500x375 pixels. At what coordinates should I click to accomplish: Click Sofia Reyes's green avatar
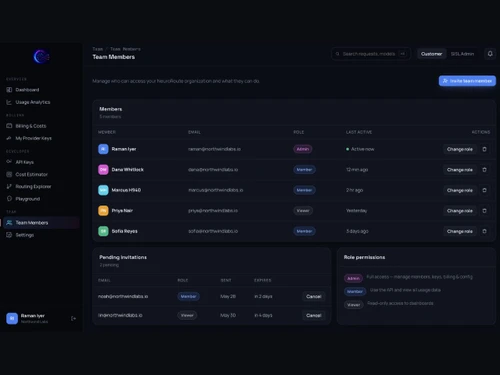[x=103, y=231]
